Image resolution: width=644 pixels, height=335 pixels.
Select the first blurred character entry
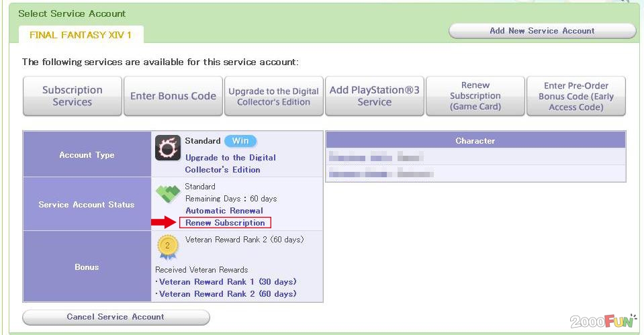(376, 158)
